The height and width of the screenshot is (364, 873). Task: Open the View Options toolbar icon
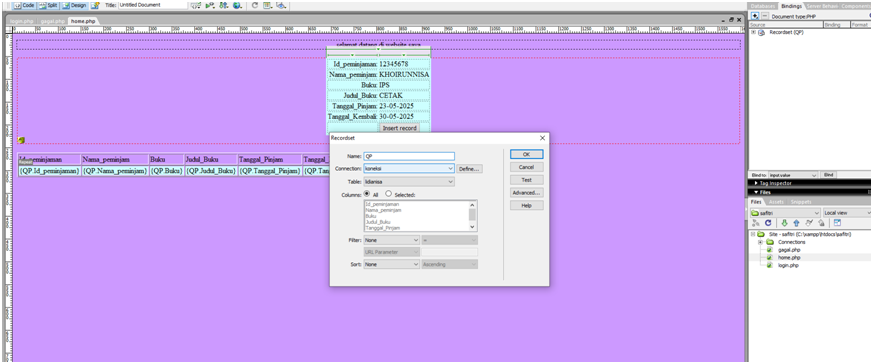(x=267, y=5)
